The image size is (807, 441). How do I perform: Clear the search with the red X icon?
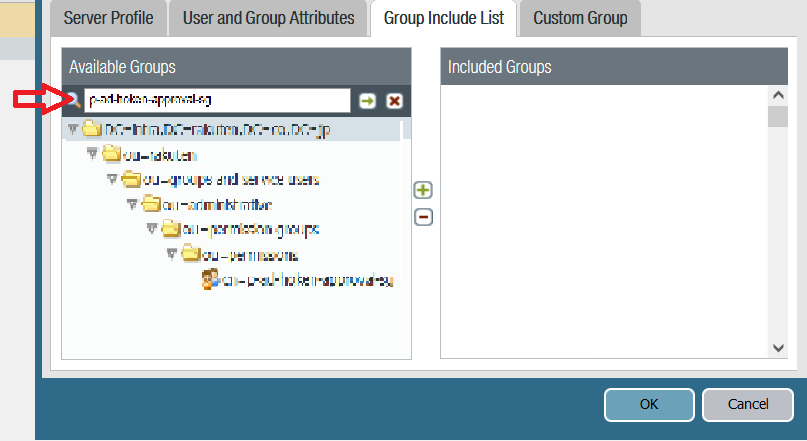click(395, 101)
